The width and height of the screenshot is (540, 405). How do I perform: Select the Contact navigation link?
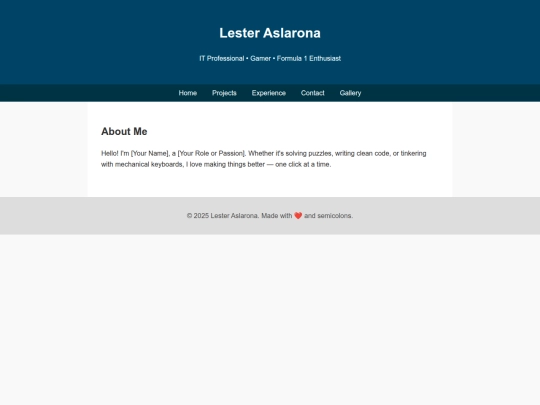(313, 93)
